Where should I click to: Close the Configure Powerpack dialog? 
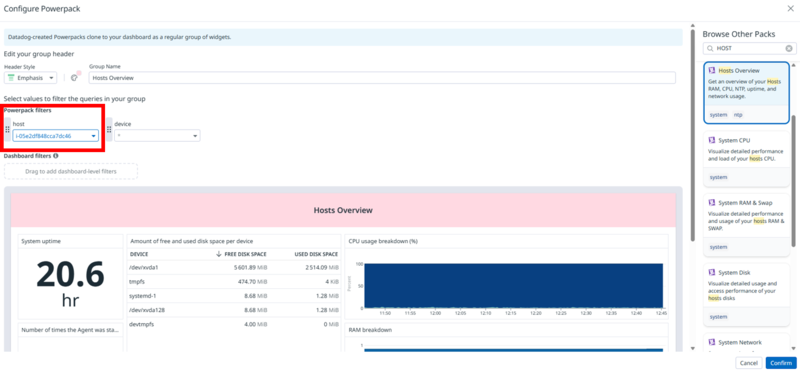tap(790, 9)
